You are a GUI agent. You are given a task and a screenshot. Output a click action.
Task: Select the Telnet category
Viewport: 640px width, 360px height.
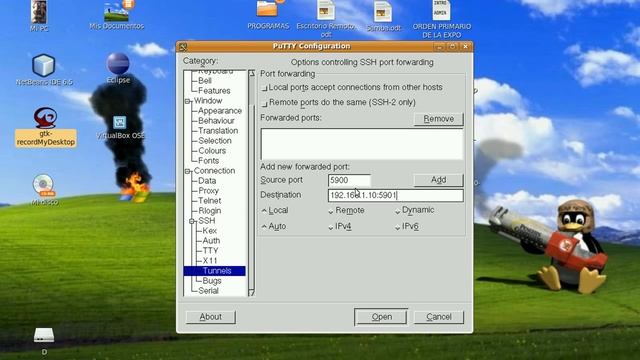click(x=210, y=201)
